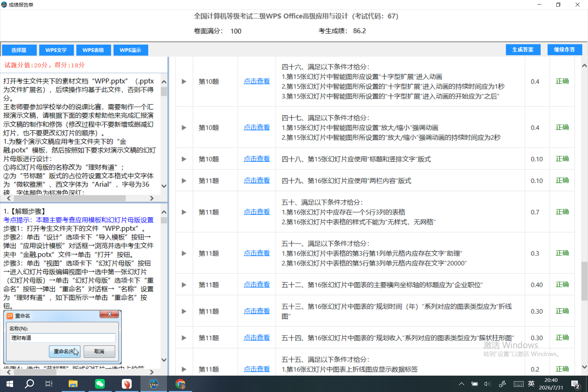Screen dimensions: 588x392
Task: Open 点击查看 link for criterion 五十二
Action: pyautogui.click(x=257, y=285)
